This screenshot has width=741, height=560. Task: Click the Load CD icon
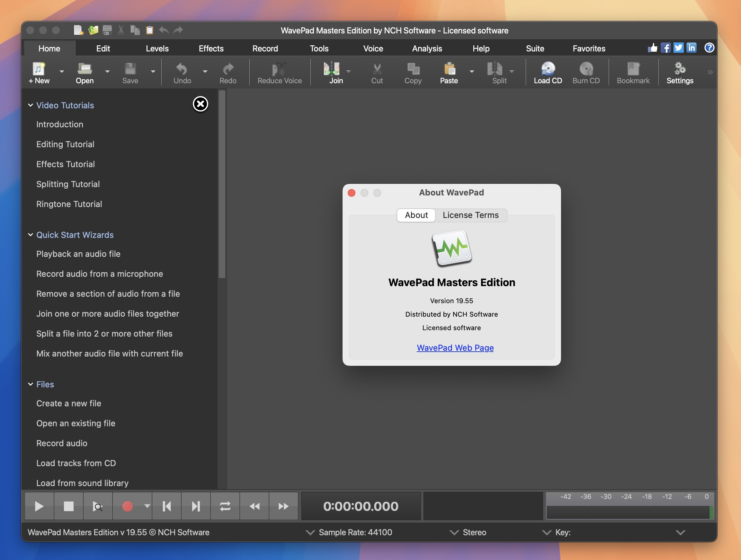(548, 69)
